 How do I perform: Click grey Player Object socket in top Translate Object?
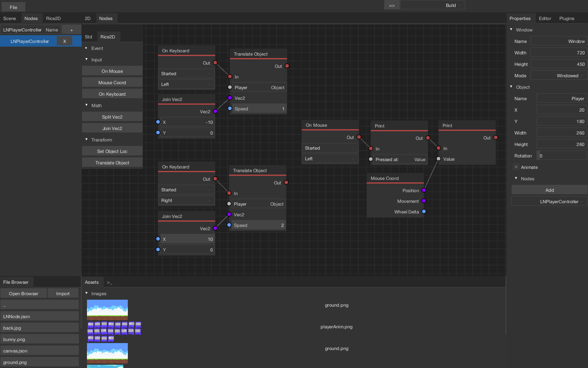(230, 87)
